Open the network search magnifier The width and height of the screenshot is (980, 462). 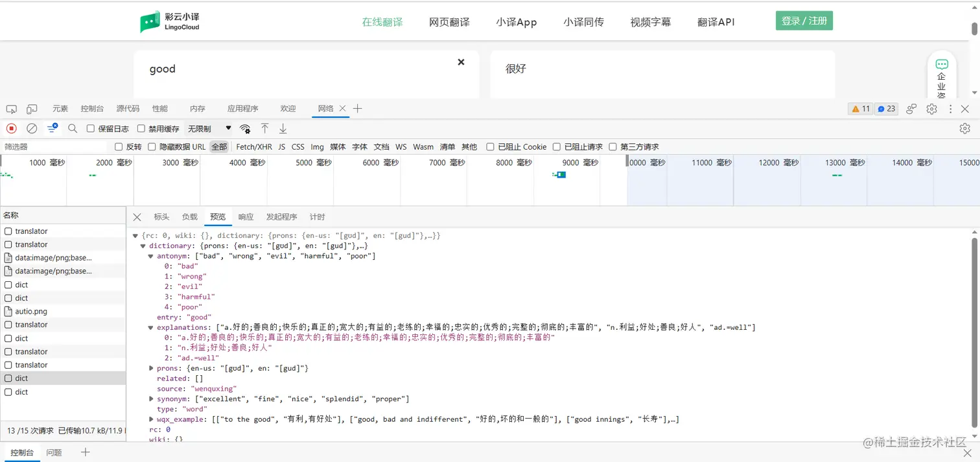(73, 128)
